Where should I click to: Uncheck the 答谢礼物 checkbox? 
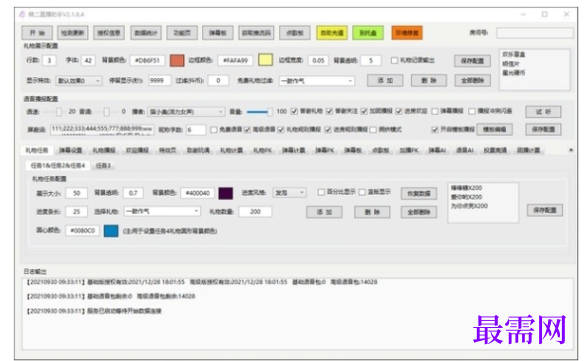pos(294,111)
